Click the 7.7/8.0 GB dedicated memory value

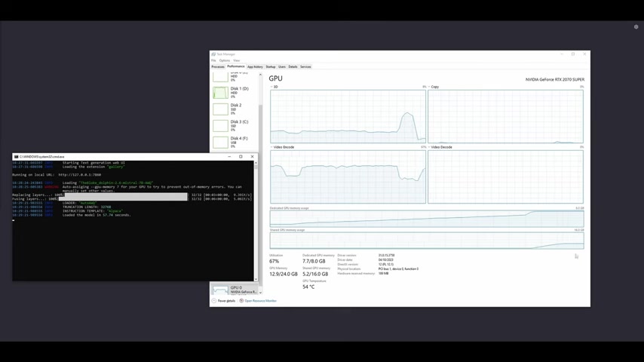tap(314, 261)
